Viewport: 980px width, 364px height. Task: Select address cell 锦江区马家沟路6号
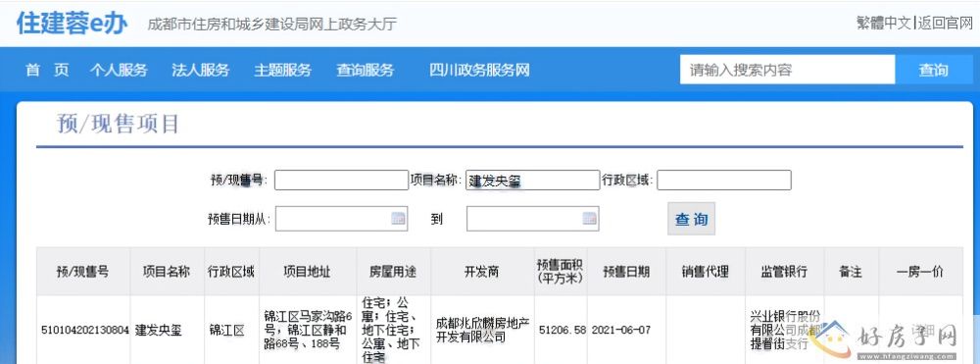308,330
